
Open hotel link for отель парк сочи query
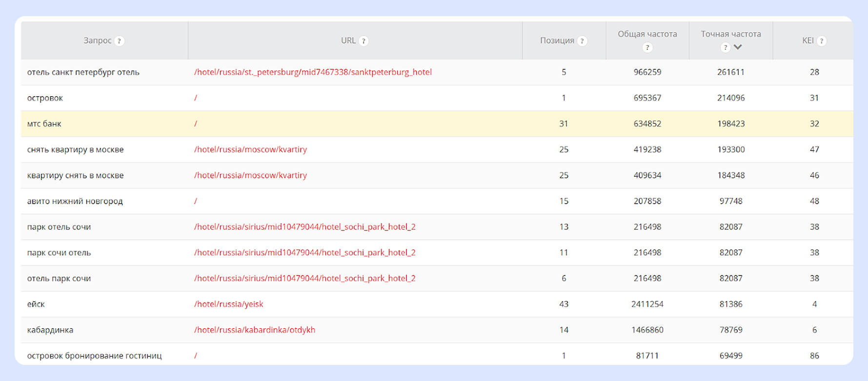[304, 278]
